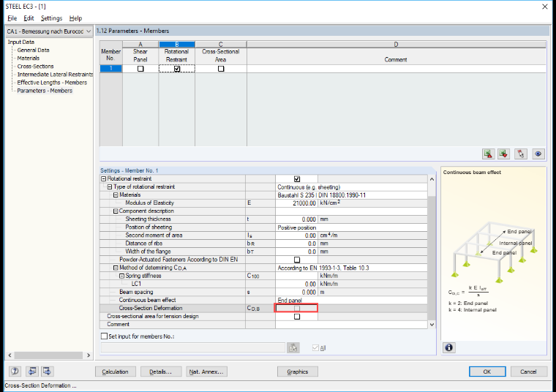Toggle the All checkbox
Screen dimensions: 556x392
[x=315, y=347]
